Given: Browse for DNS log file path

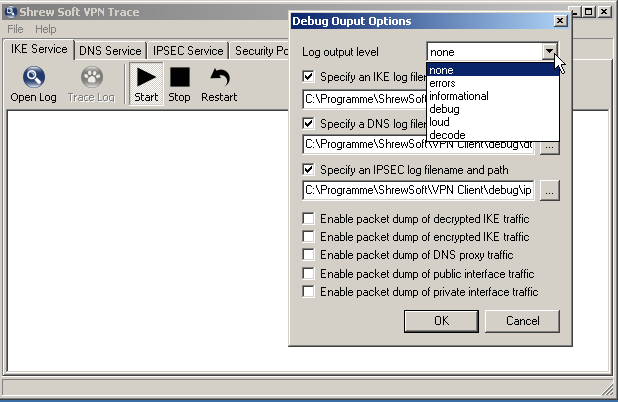Looking at the screenshot, I should point(550,148).
